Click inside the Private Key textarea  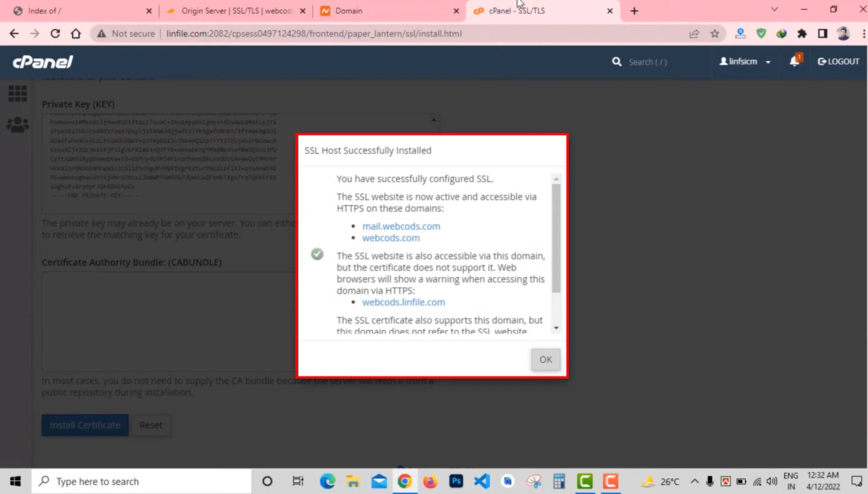pyautogui.click(x=169, y=163)
